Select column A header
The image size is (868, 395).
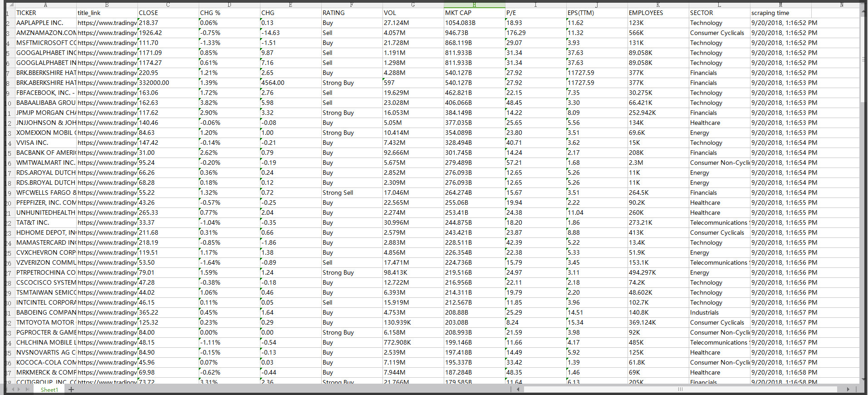(45, 5)
